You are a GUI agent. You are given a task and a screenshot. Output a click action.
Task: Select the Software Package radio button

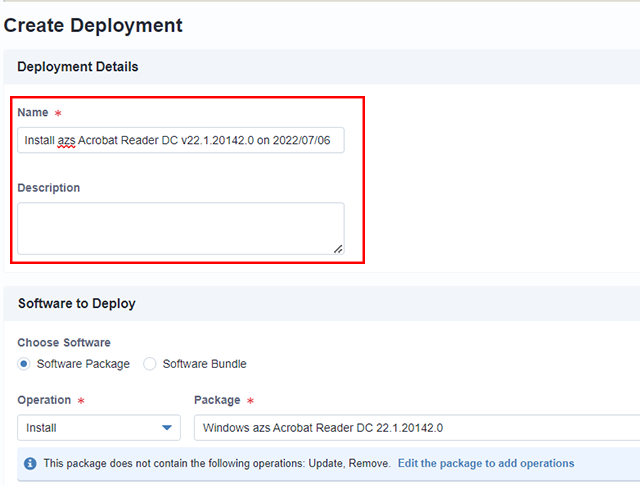24,364
